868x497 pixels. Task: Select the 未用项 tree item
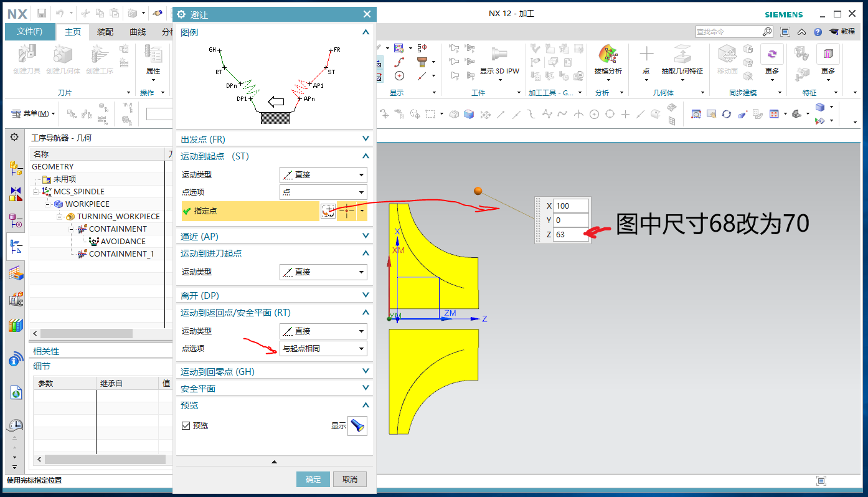coord(65,179)
